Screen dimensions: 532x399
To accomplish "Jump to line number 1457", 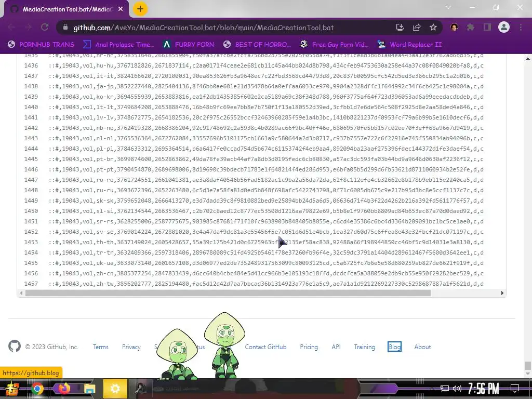I will 31,284.
